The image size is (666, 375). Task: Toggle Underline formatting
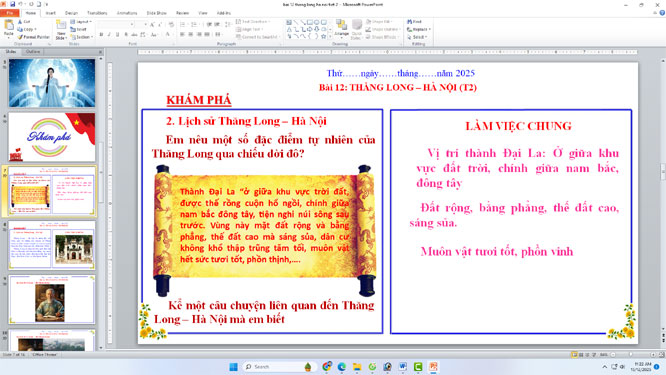click(118, 34)
